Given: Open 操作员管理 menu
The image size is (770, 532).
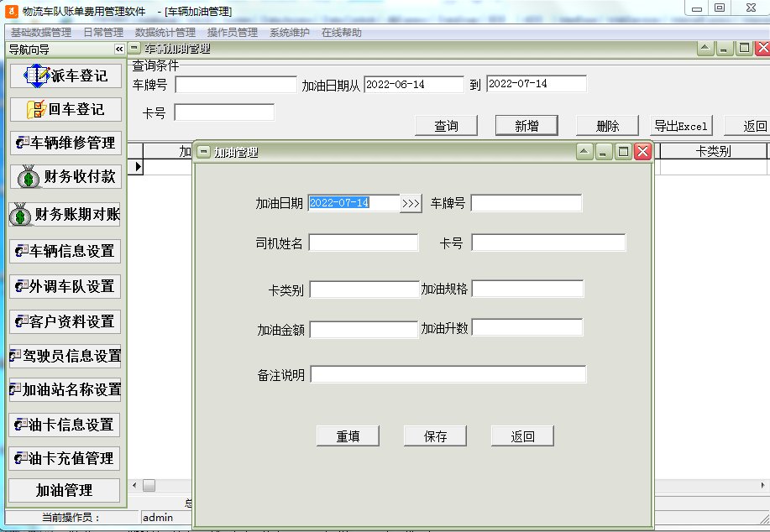Looking at the screenshot, I should [x=233, y=33].
